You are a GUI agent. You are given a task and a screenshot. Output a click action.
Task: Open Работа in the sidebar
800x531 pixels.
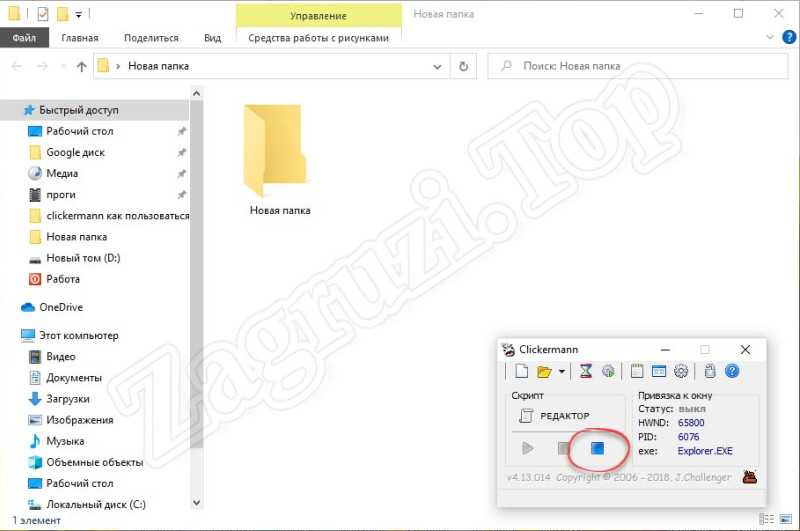pos(63,279)
